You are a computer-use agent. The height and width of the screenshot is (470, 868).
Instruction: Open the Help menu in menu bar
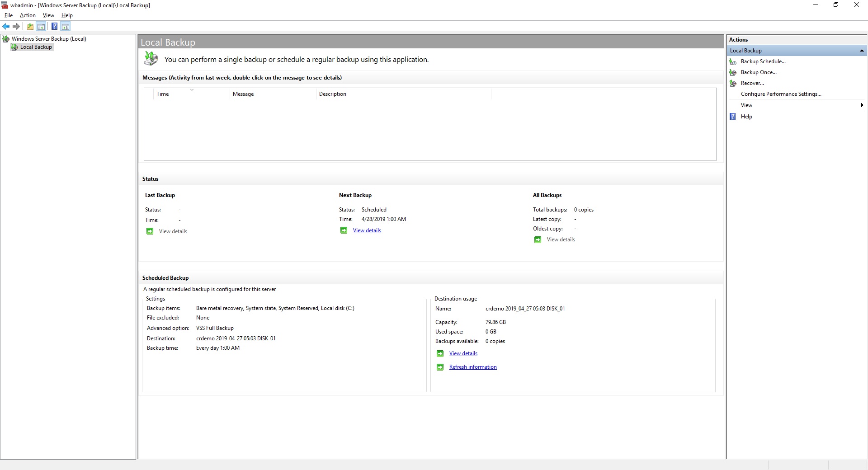click(67, 15)
